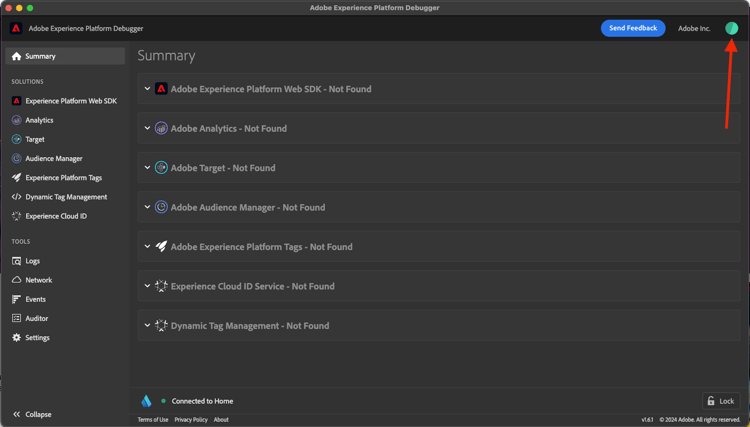Click the Target sidebar icon
Viewport: 750px width, 427px height.
[x=16, y=139]
